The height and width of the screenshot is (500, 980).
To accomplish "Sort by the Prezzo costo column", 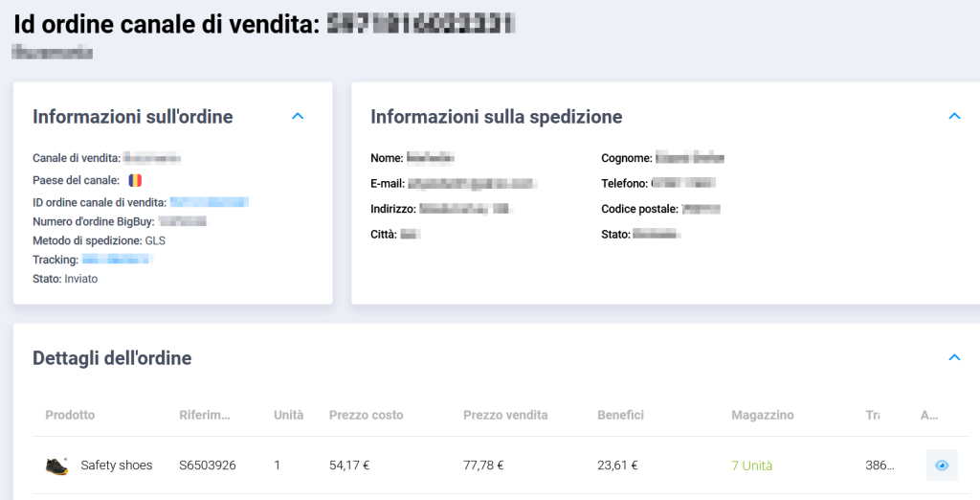I will [x=366, y=415].
